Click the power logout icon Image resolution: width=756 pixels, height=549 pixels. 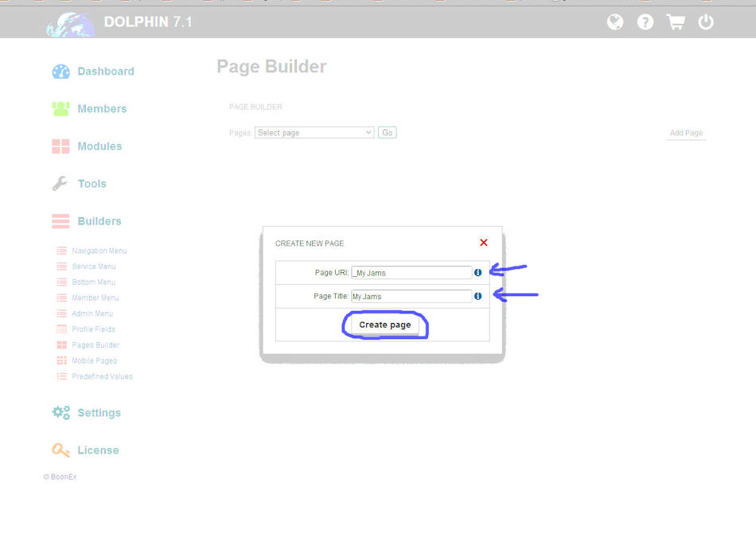coord(706,21)
